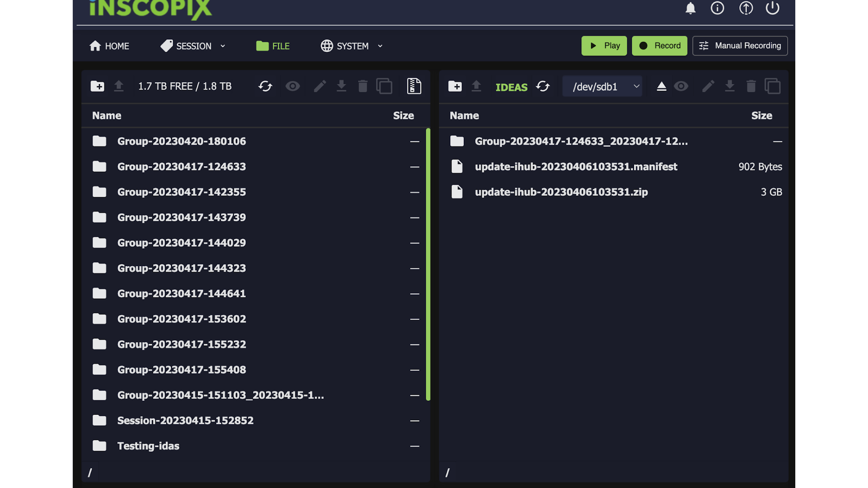Select Group-20230417-124633_20230417-12... in right panel
The image size is (868, 488).
point(614,141)
